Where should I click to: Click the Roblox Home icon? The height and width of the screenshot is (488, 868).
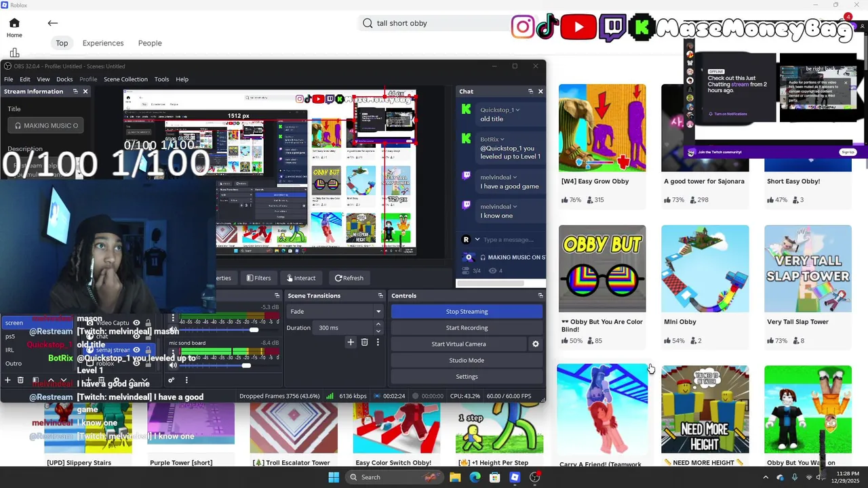click(x=14, y=23)
